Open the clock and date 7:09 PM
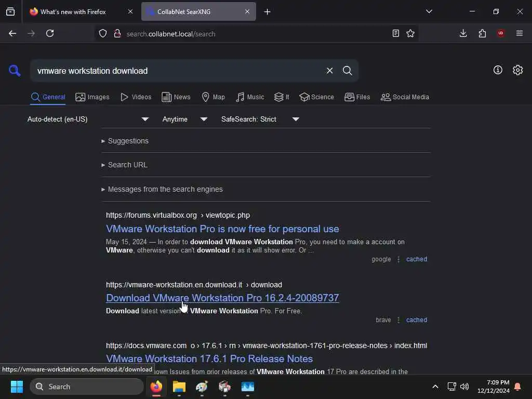The width and height of the screenshot is (532, 399). [x=494, y=387]
